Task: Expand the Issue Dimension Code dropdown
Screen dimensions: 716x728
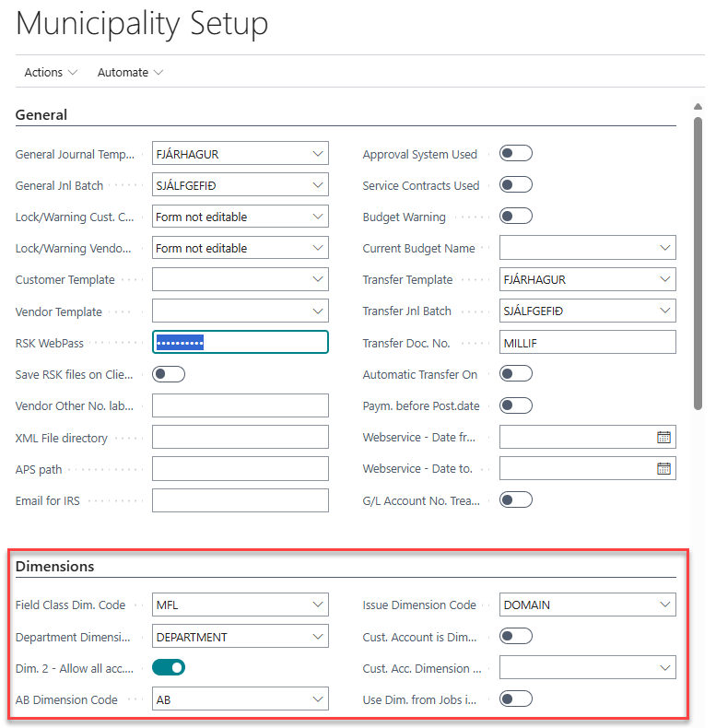Action: pos(665,605)
